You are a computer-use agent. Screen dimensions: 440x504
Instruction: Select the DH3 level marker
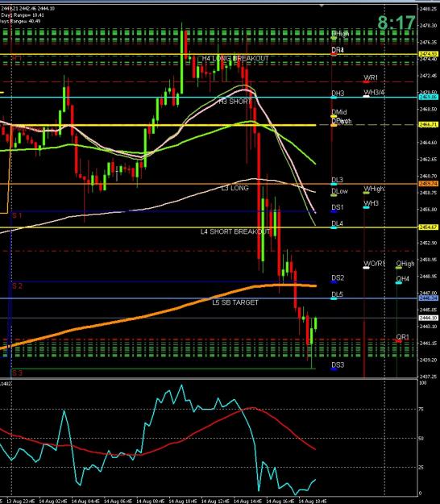coord(338,94)
